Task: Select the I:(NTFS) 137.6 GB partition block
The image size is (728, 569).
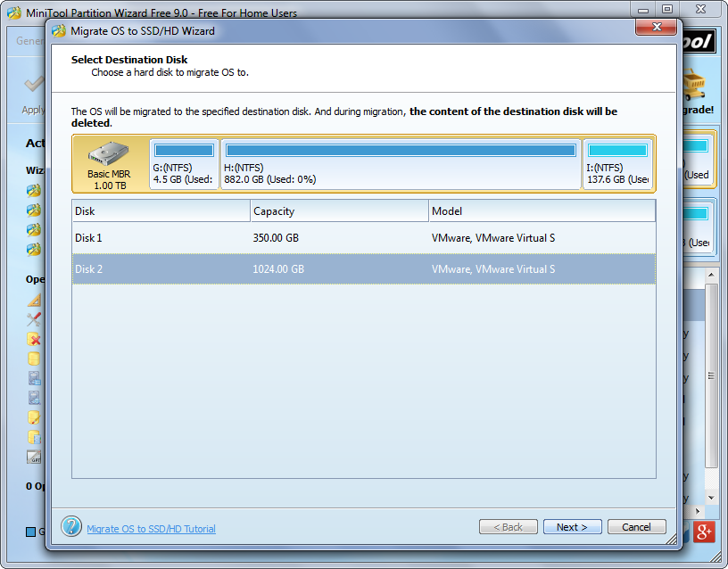Action: 617,164
